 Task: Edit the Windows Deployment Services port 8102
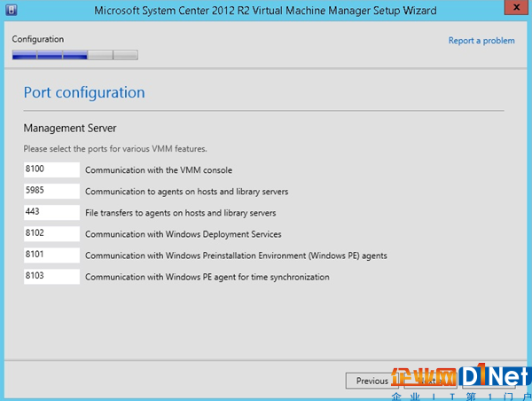pyautogui.click(x=51, y=233)
